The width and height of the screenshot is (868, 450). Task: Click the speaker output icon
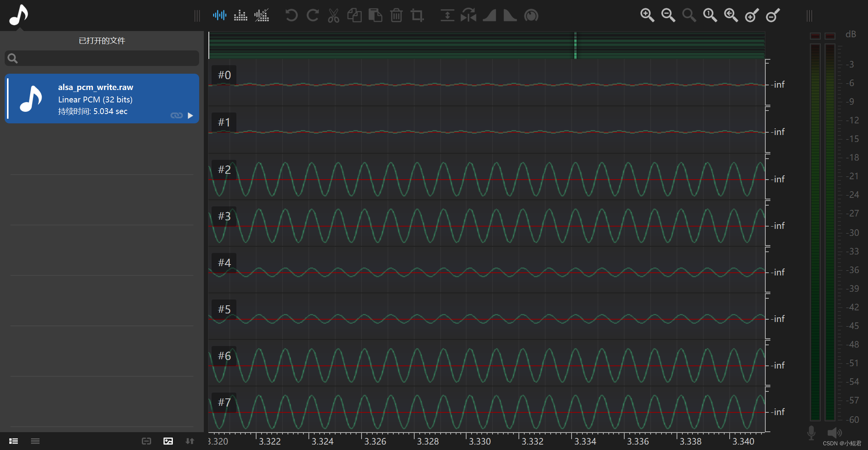tap(834, 433)
